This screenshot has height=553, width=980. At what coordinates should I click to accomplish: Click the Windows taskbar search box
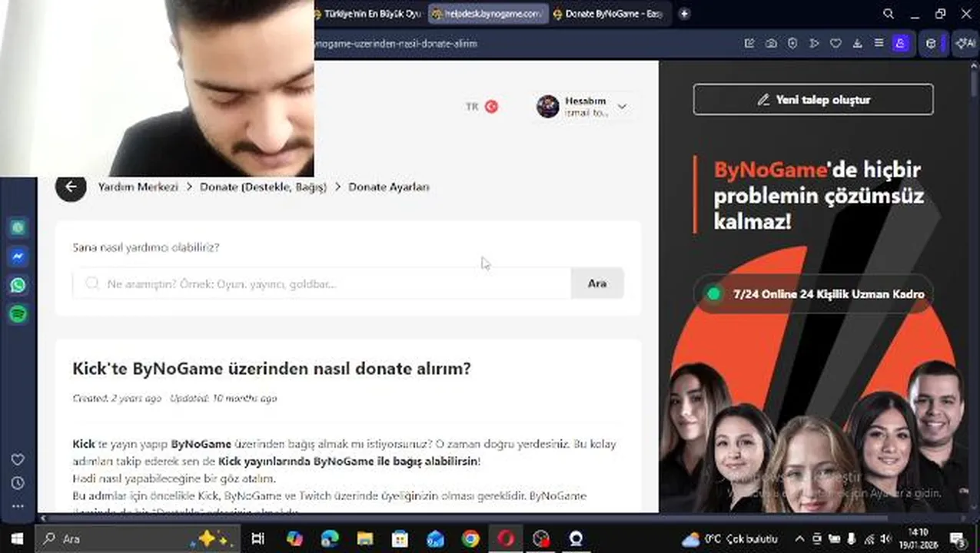click(x=138, y=538)
